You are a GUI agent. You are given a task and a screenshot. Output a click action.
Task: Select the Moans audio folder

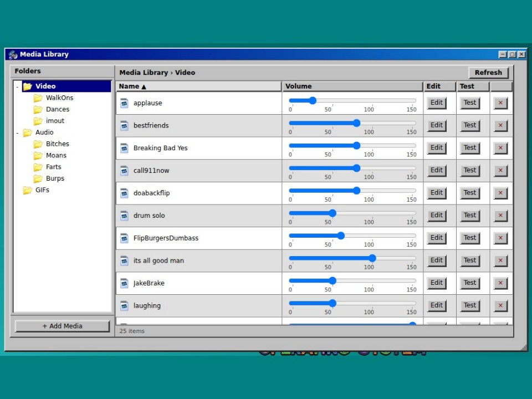[x=56, y=155]
